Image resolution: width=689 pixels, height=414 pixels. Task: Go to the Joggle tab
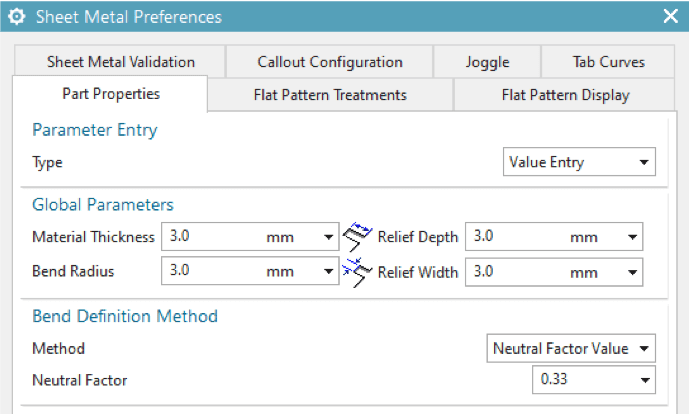coord(487,61)
